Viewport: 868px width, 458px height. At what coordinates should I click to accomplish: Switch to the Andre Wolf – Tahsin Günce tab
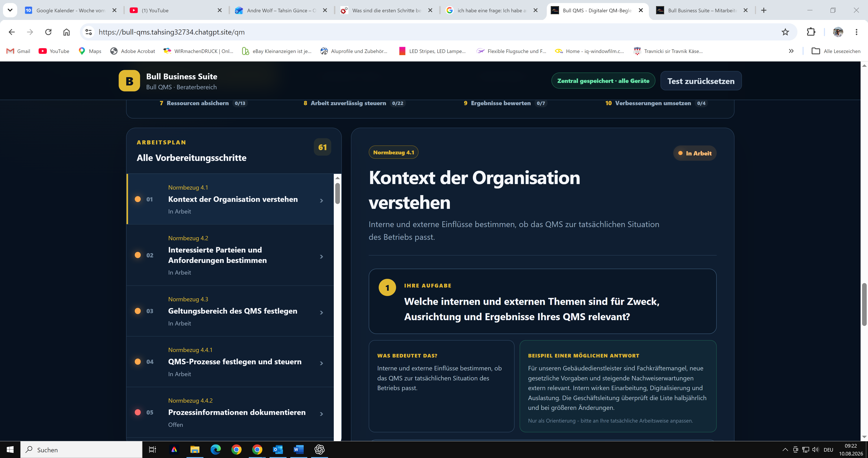pos(281,10)
